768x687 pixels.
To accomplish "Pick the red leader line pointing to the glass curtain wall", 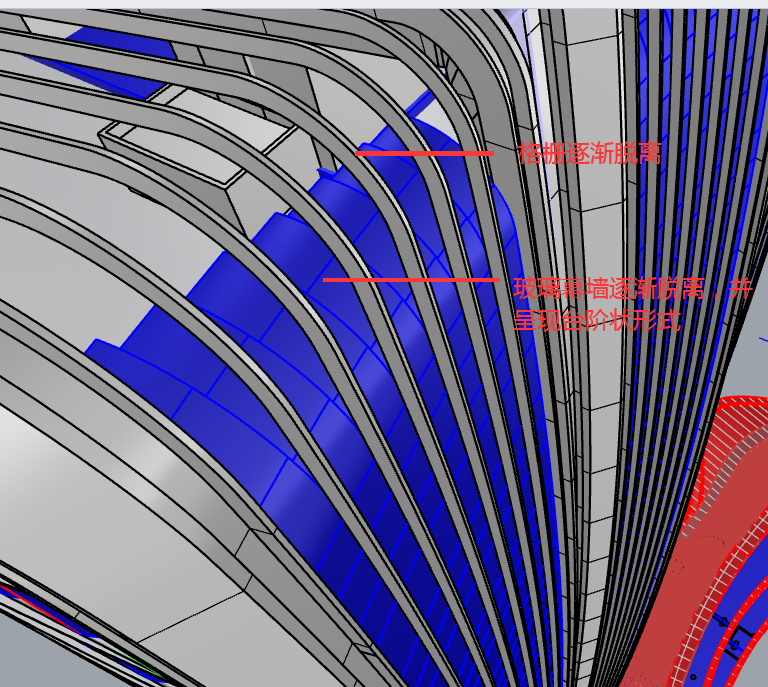I will click(x=410, y=280).
